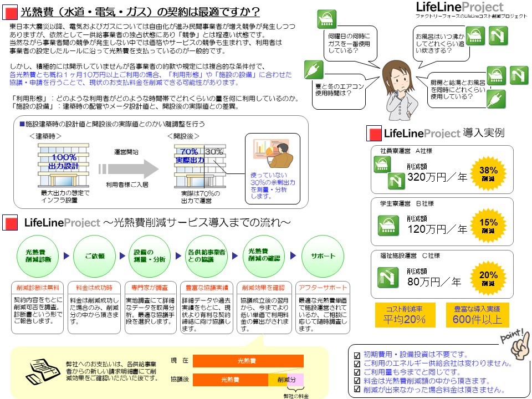Click the kettle icon on the 厨房と給湯とお風呂 bubble
Viewport: 532px width, 399px height.
(x=497, y=75)
